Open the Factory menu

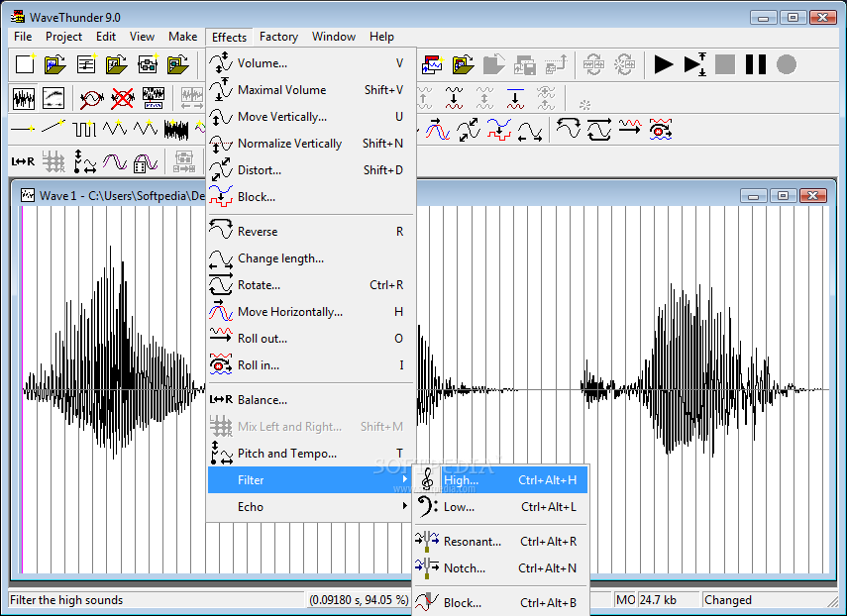click(x=278, y=37)
